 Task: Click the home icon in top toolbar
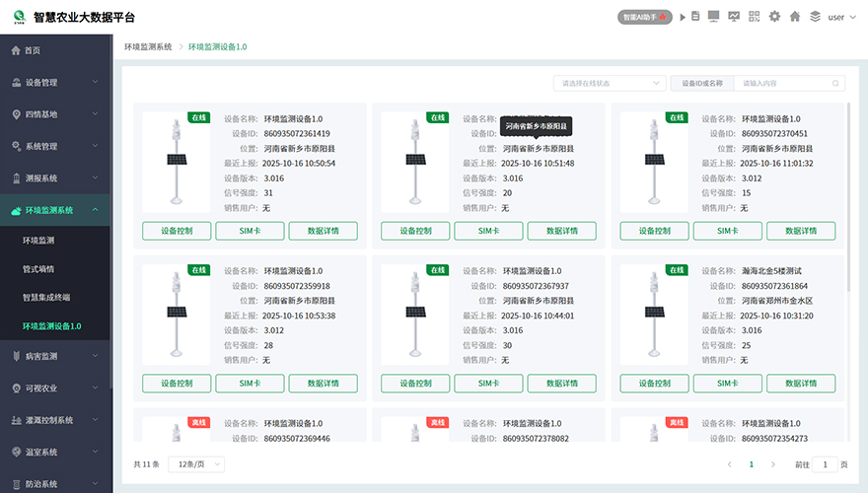tap(794, 17)
